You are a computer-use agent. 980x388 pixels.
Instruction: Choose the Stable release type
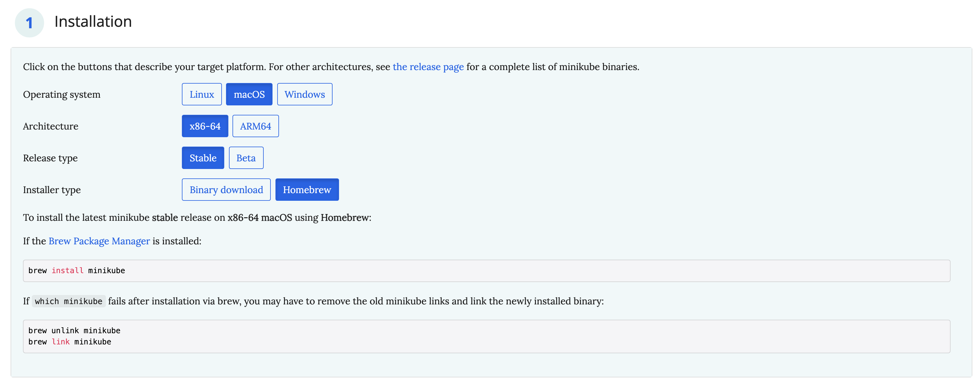pos(203,158)
